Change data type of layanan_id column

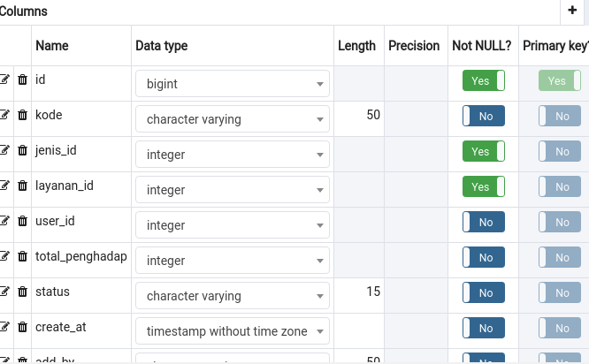tap(233, 189)
